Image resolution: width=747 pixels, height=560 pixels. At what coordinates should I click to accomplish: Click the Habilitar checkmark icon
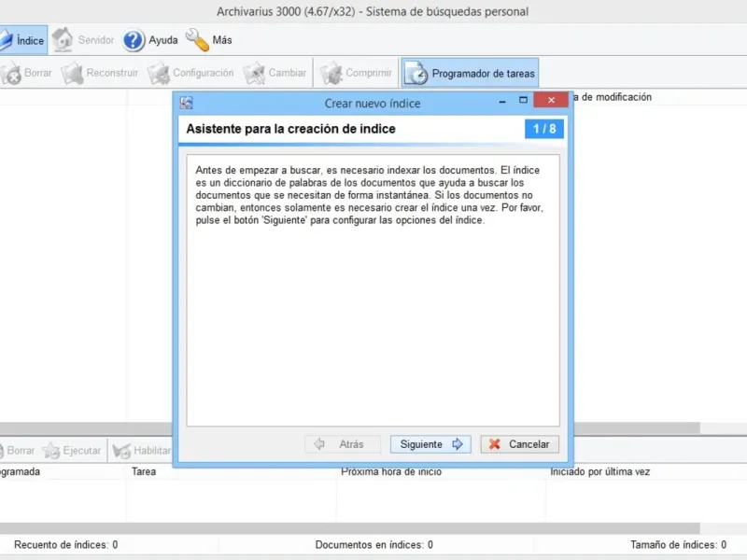[121, 451]
